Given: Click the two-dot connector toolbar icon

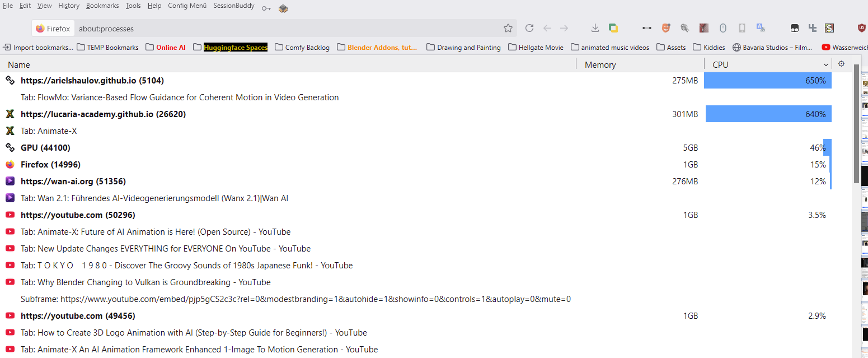Looking at the screenshot, I should point(647,28).
